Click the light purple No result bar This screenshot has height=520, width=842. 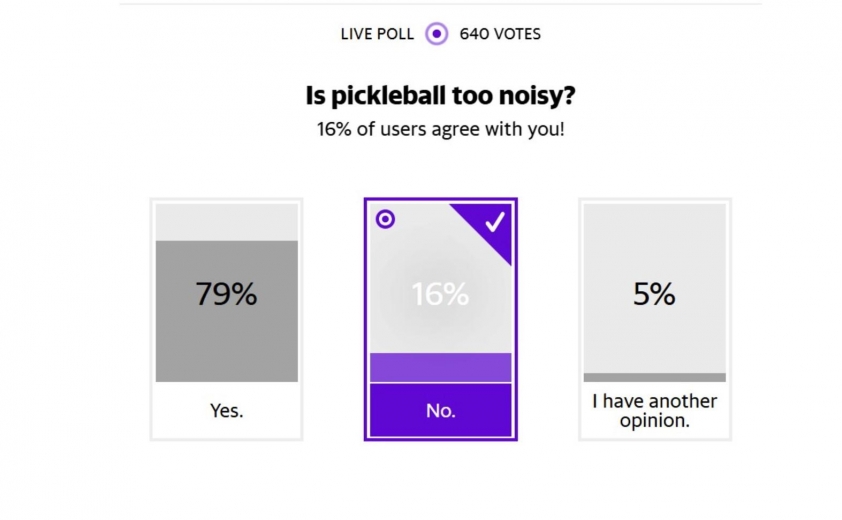(x=440, y=367)
